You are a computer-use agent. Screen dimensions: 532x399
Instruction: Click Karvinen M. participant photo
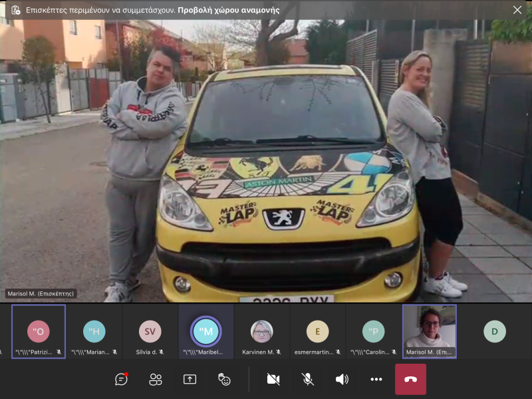(x=261, y=331)
